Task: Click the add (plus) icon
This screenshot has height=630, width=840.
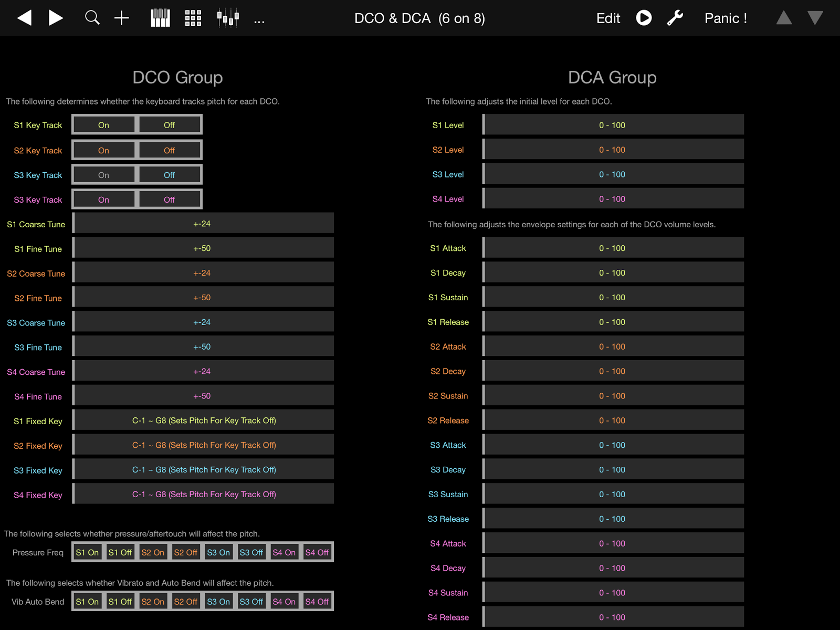Action: (x=121, y=17)
